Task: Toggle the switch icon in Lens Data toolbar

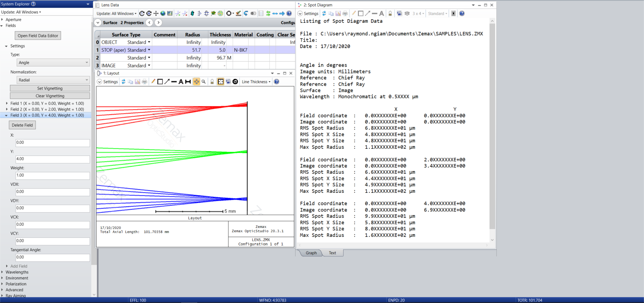Action: point(253,13)
